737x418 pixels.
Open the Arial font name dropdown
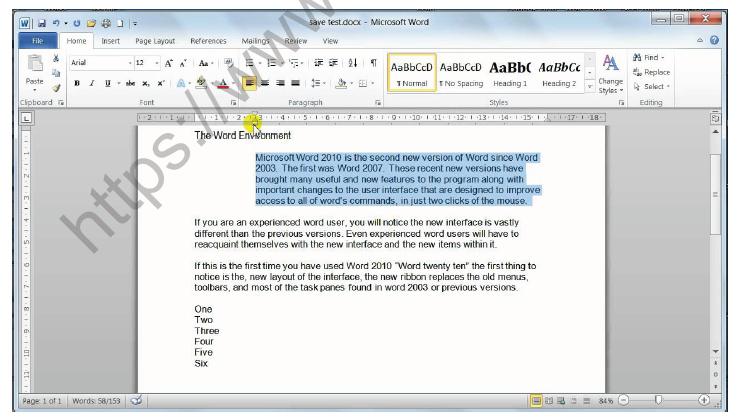point(130,63)
